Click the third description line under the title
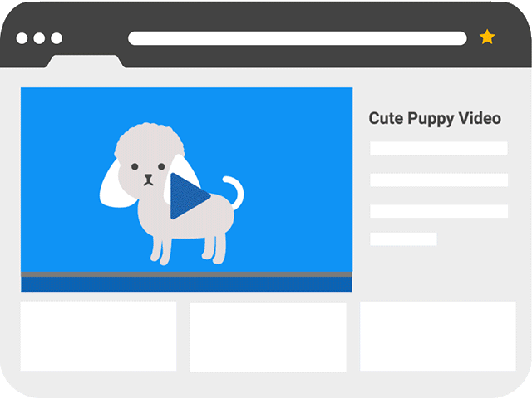This screenshot has height=399, width=532. tap(438, 211)
